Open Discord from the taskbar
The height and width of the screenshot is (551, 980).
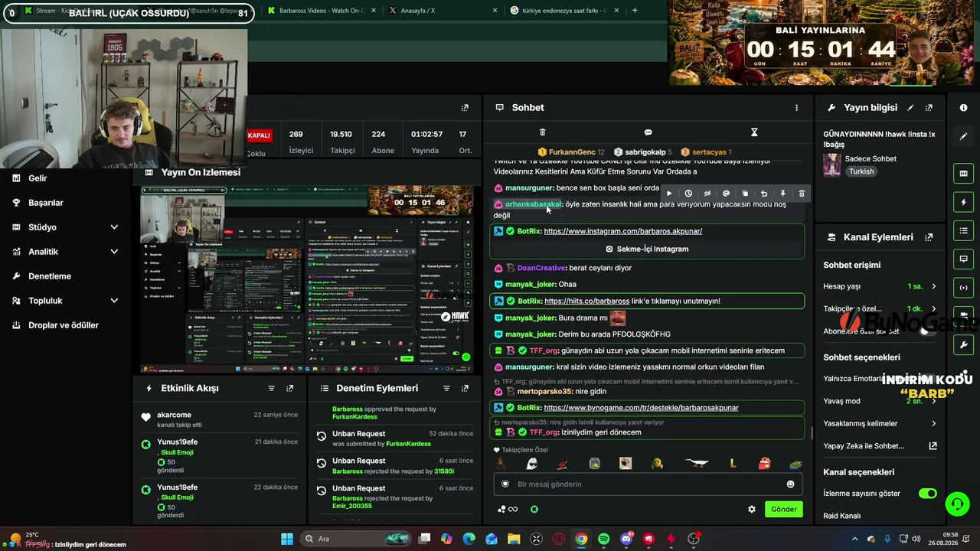pos(626,539)
